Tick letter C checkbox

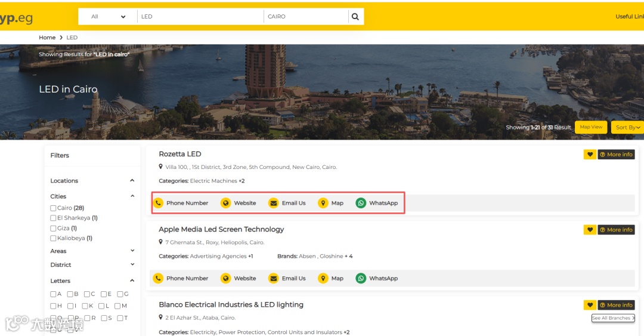click(x=86, y=294)
